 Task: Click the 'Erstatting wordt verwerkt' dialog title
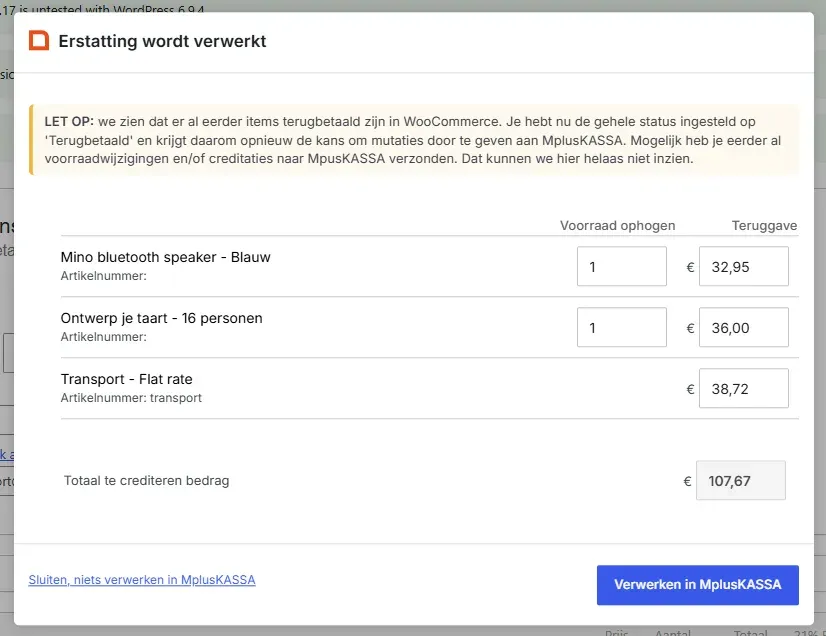[x=162, y=41]
